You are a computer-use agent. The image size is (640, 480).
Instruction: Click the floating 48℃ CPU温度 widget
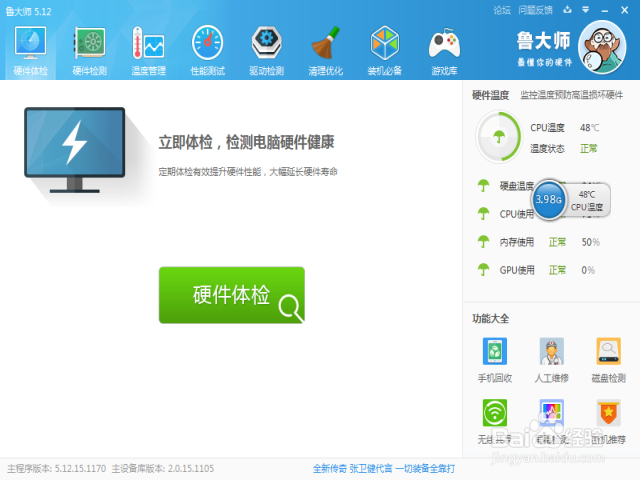[x=587, y=200]
